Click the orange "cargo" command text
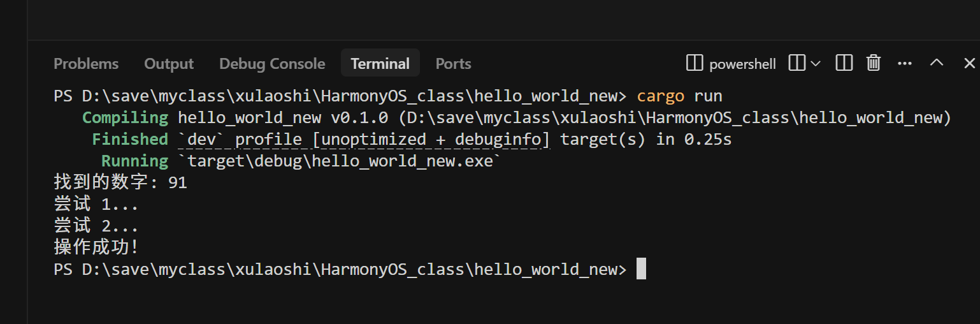The image size is (980, 324). (x=660, y=96)
